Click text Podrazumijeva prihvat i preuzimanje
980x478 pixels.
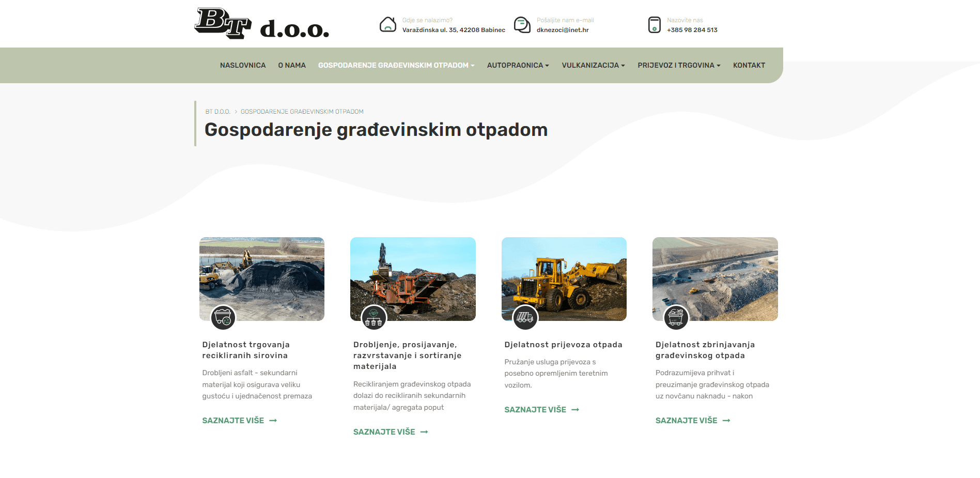712,384
